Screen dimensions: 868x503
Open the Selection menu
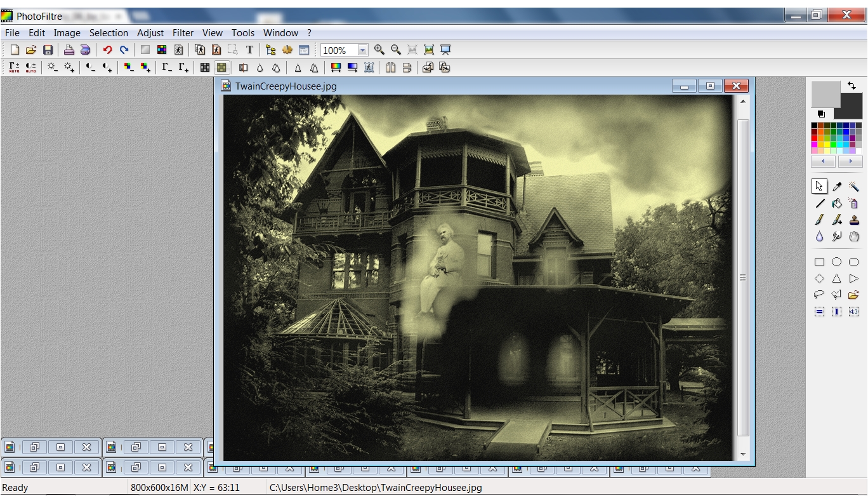point(109,33)
